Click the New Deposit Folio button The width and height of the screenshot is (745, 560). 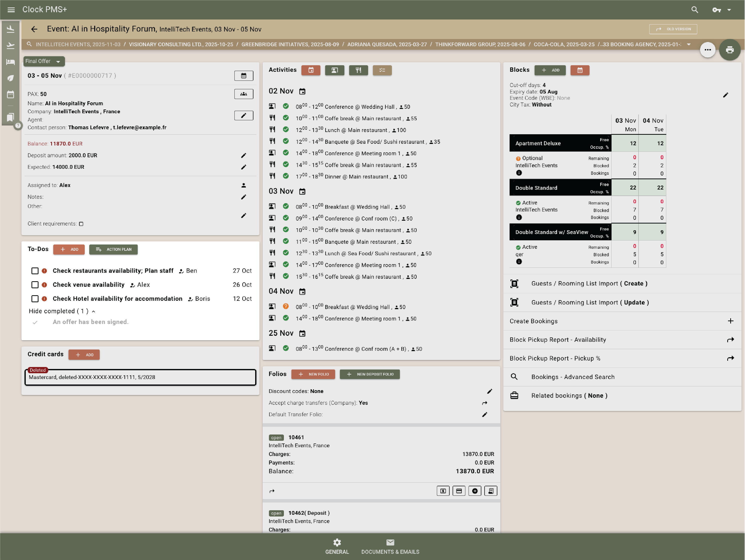[x=369, y=374]
